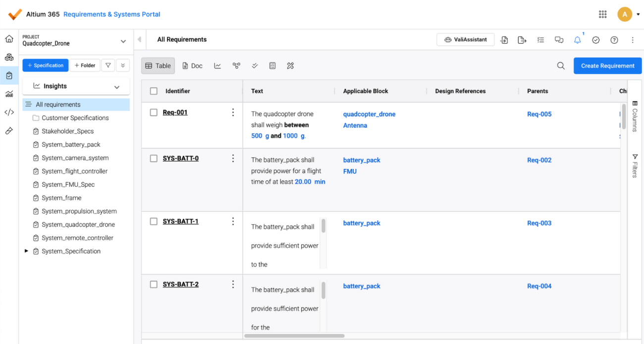This screenshot has height=344, width=644.
Task: Select System_camera_system specification
Action: [x=75, y=158]
